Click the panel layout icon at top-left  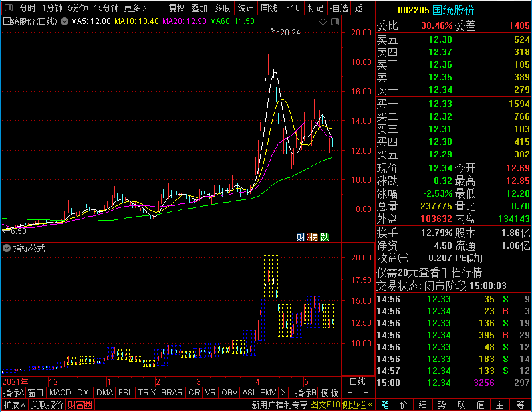(x=9, y=7)
